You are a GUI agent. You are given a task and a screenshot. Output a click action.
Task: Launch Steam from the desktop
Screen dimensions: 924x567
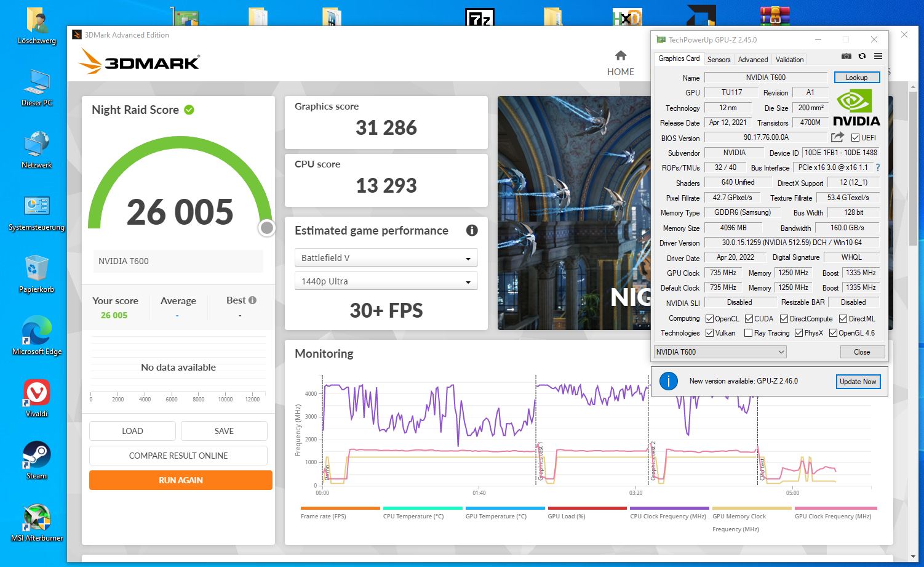[37, 460]
